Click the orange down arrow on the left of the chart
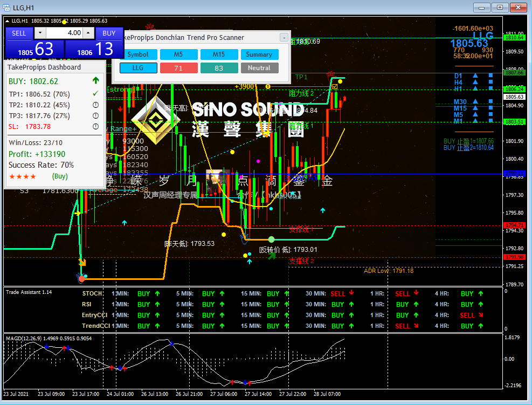The image size is (532, 405). [82, 262]
